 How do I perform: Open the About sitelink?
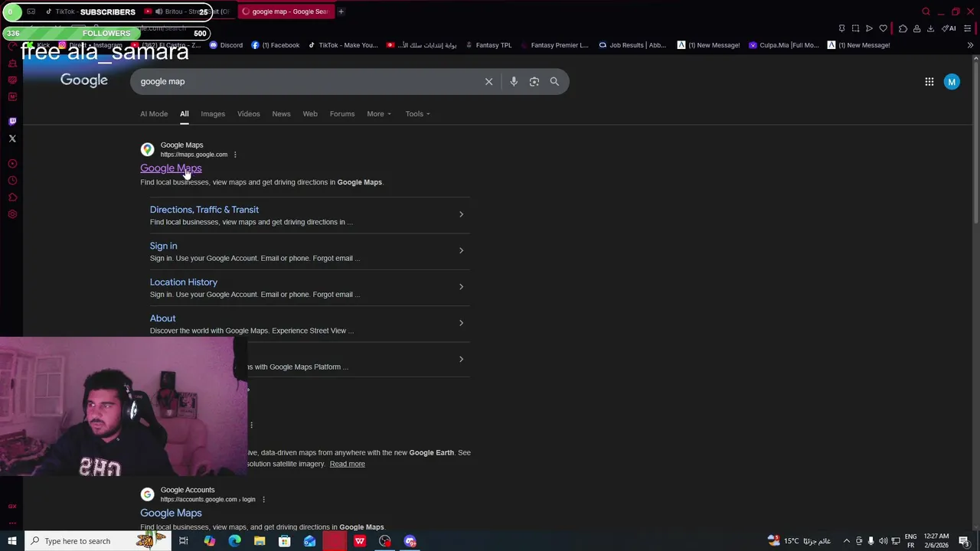(163, 318)
